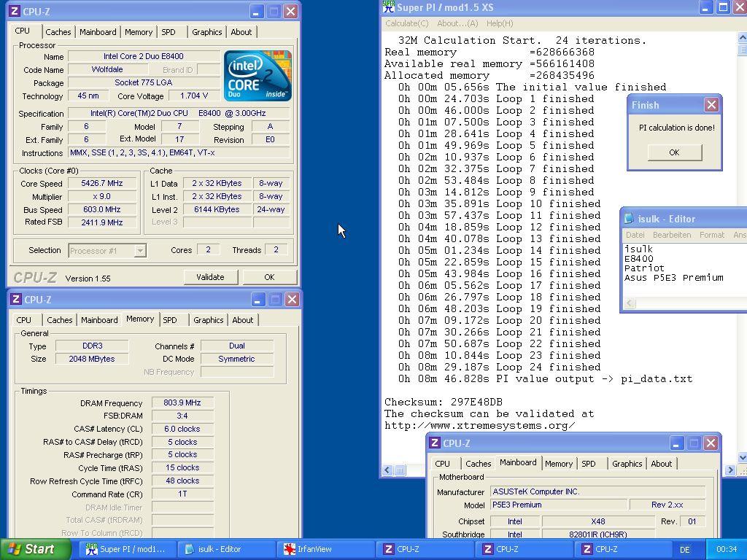Click the Checksum: 297E48DB line
Image resolution: width=747 pixels, height=560 pixels.
point(444,402)
